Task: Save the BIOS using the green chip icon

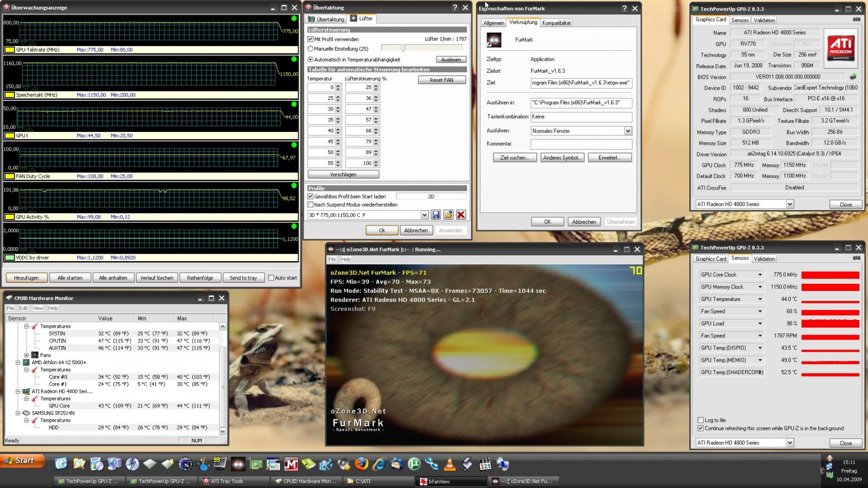Action: (853, 77)
